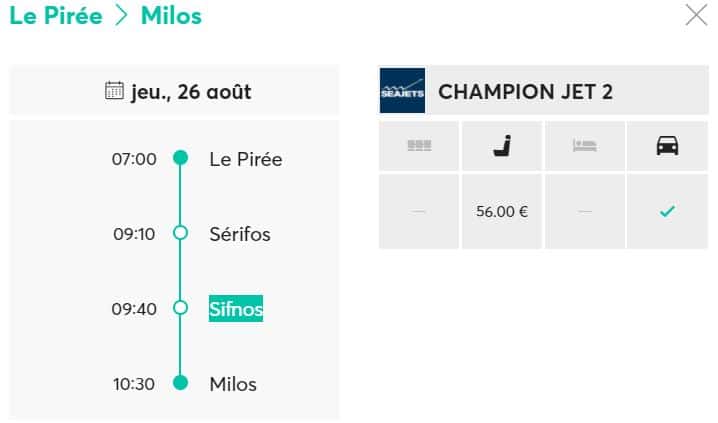Click the 10:30 arrival time

tap(135, 384)
